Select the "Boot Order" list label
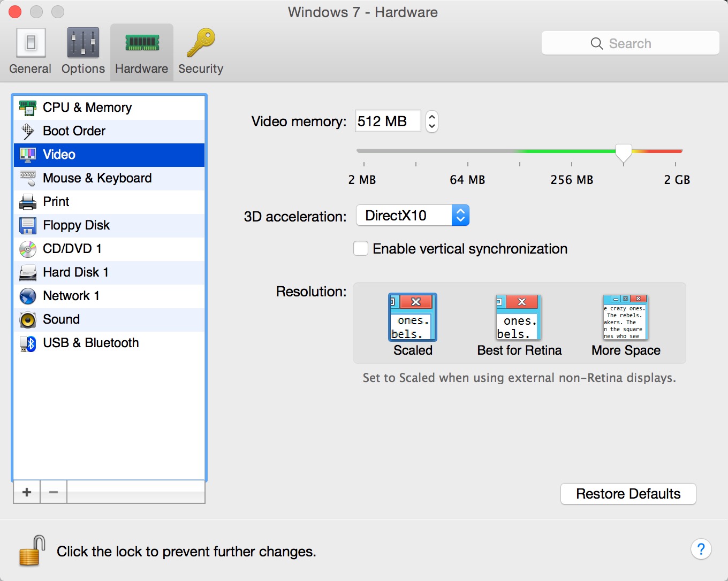 click(74, 131)
